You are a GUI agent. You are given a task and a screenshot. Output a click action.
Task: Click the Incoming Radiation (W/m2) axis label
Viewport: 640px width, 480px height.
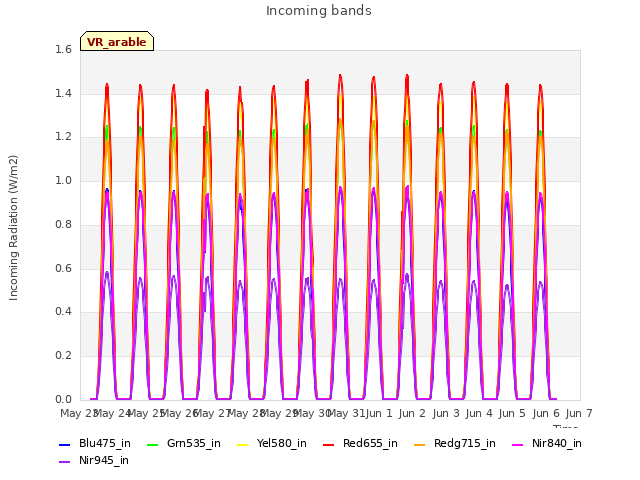point(13,228)
